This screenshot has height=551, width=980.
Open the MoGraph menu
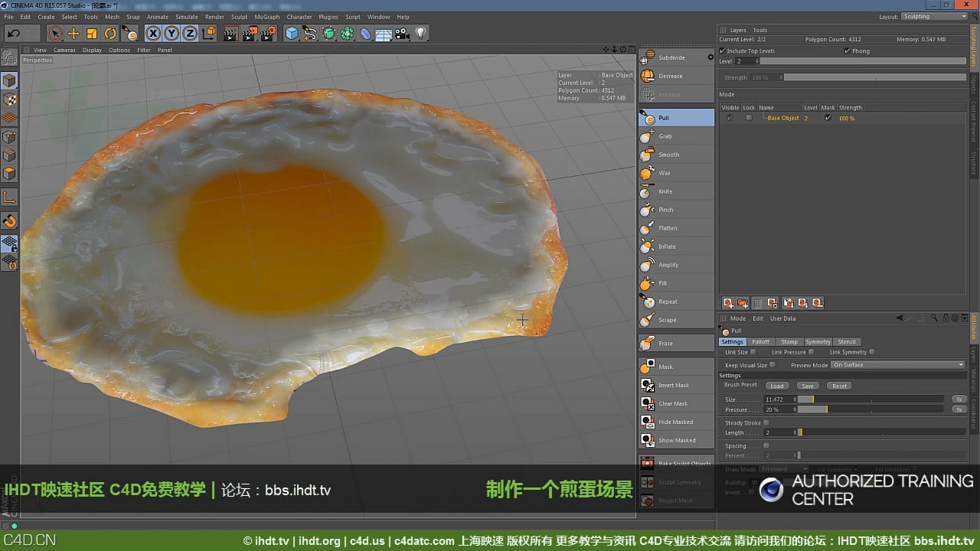coord(267,17)
